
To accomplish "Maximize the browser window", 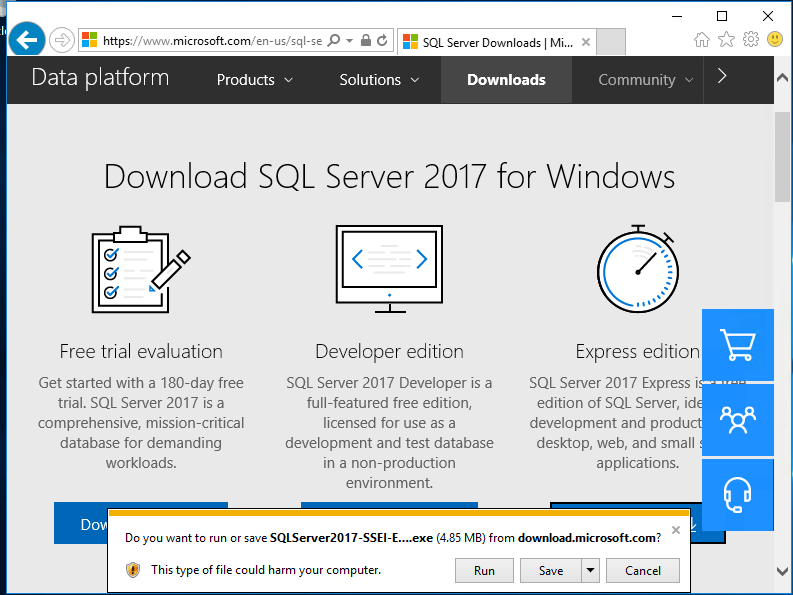I will click(x=722, y=16).
